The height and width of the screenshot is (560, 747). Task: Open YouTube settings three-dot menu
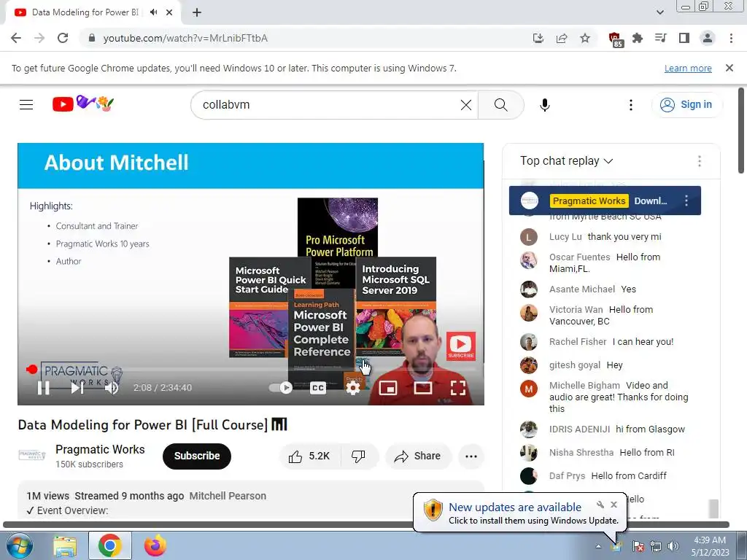tap(631, 105)
